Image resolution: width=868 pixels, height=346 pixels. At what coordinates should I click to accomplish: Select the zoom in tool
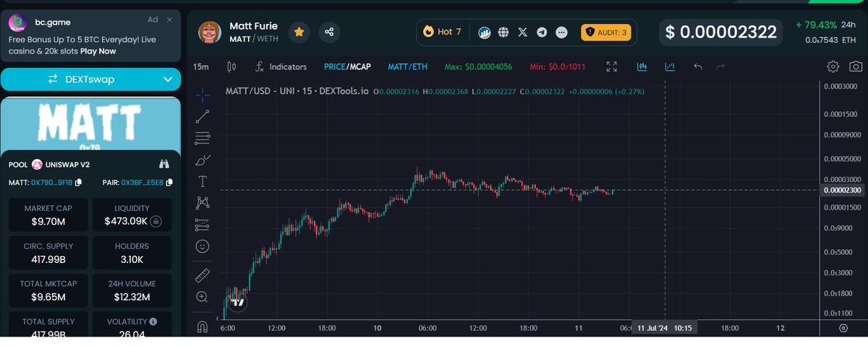(x=203, y=297)
